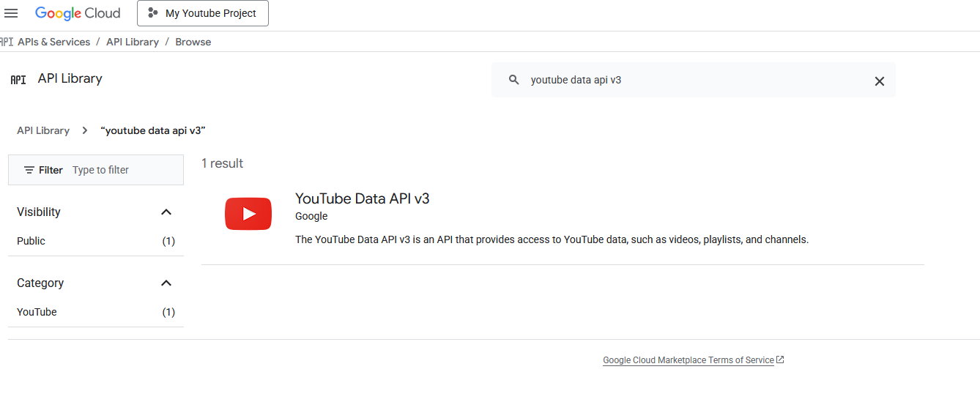
Task: Click the API Library header icon
Action: click(18, 79)
